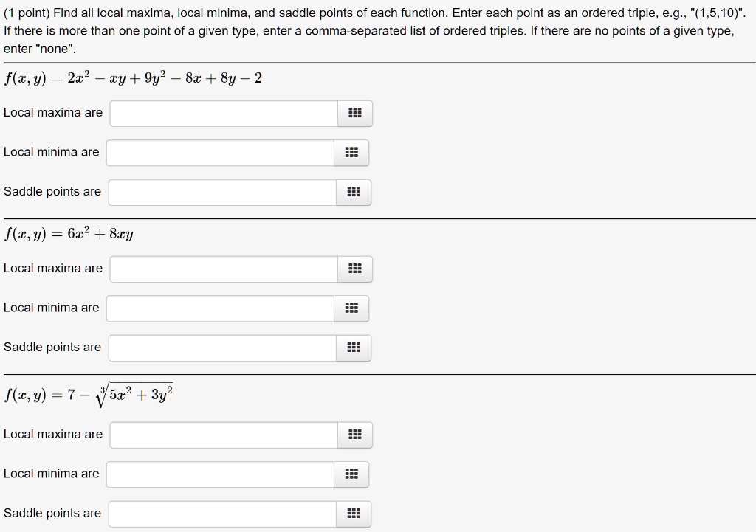
Task: Open the keypad helper for third local minima answer
Action: (351, 474)
